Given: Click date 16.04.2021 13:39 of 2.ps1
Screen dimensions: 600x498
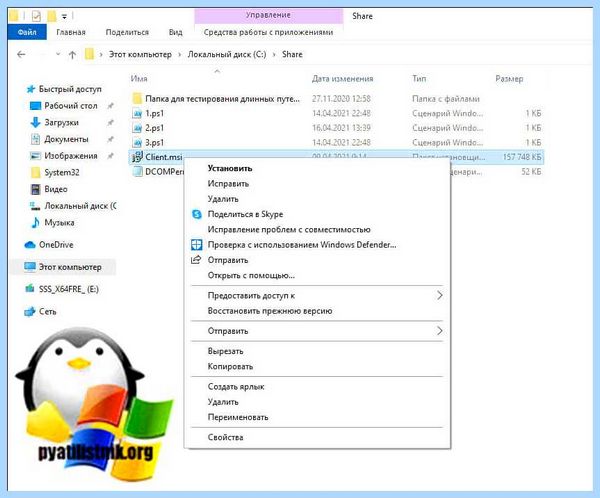Looking at the screenshot, I should (341, 128).
